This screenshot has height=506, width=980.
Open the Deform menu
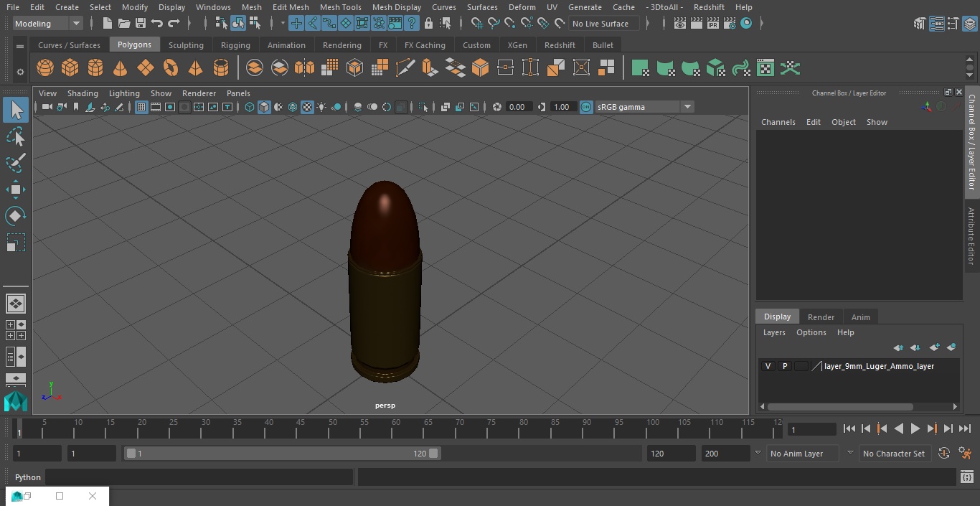[x=522, y=7]
